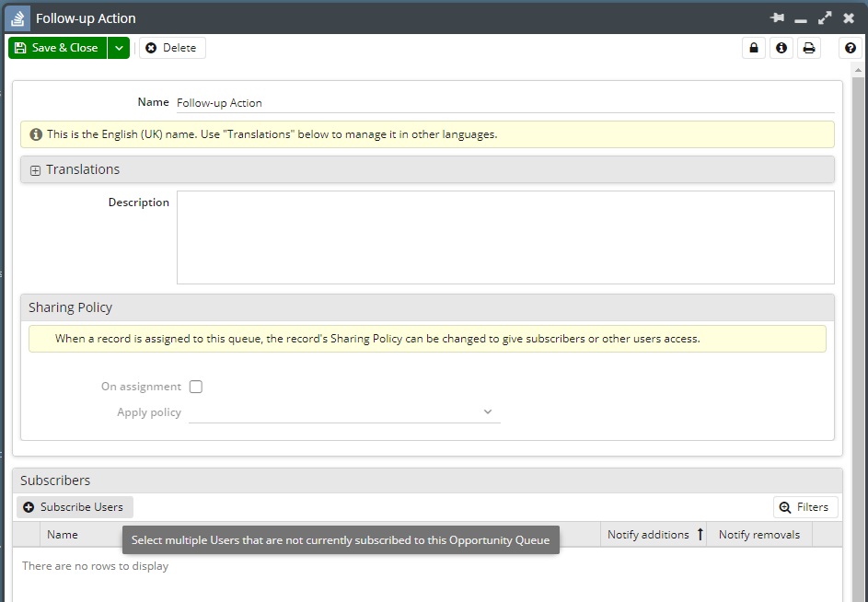The height and width of the screenshot is (602, 868).
Task: Open the Apply policy dropdown
Action: (488, 411)
